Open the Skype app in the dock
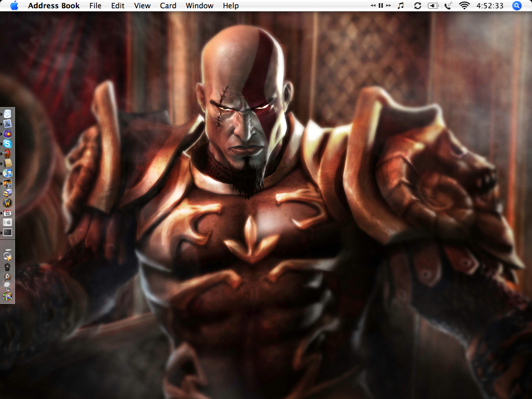The image size is (532, 399). 8,143
